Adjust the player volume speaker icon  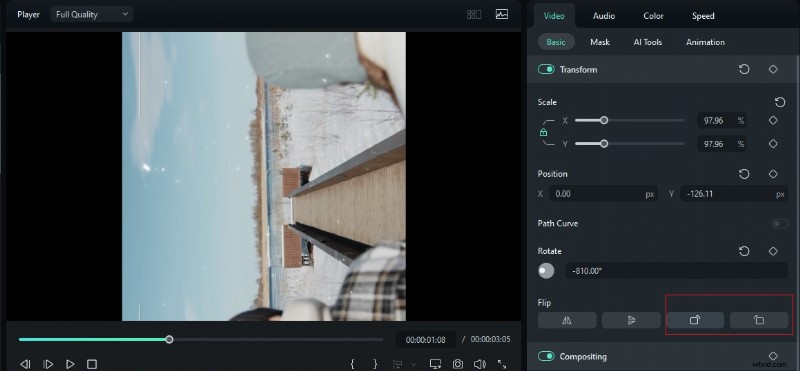[x=480, y=364]
